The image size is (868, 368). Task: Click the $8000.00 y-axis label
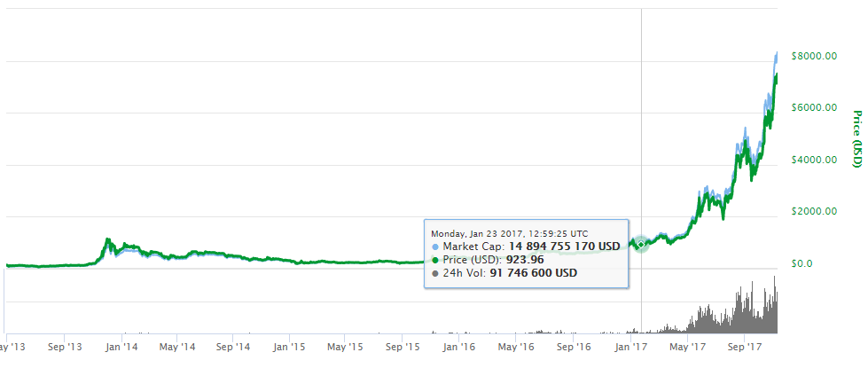click(812, 56)
